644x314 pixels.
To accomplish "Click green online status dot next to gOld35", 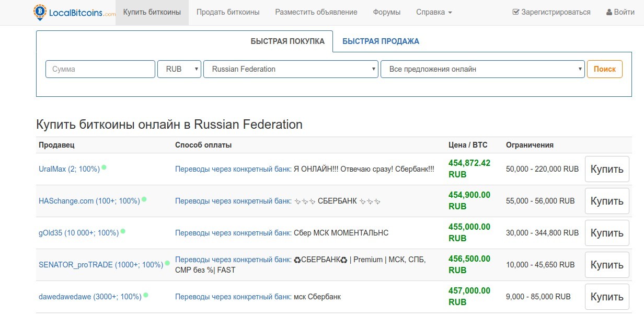I will pos(123,231).
